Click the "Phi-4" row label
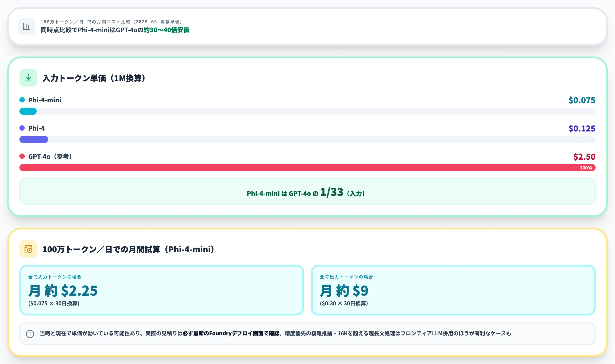This screenshot has width=615, height=364. coord(36,128)
